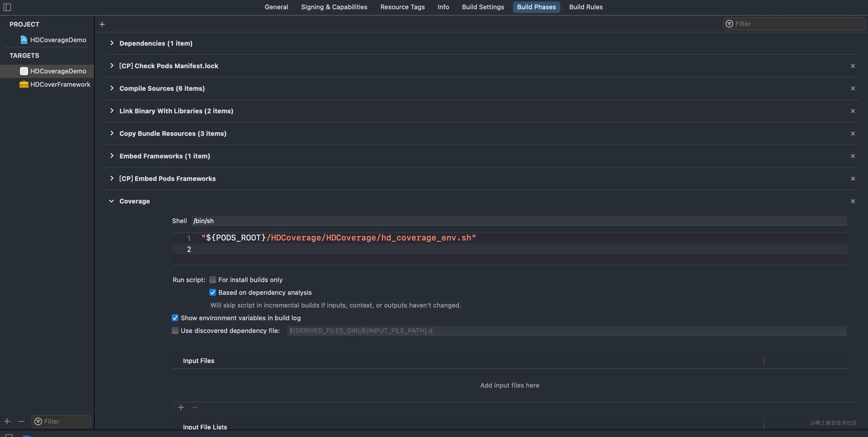The width and height of the screenshot is (868, 437).
Task: Click add new build phase button
Action: pos(102,24)
